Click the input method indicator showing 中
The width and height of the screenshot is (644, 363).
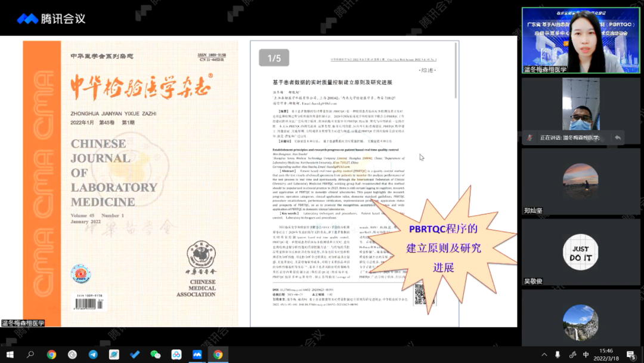[587, 355]
